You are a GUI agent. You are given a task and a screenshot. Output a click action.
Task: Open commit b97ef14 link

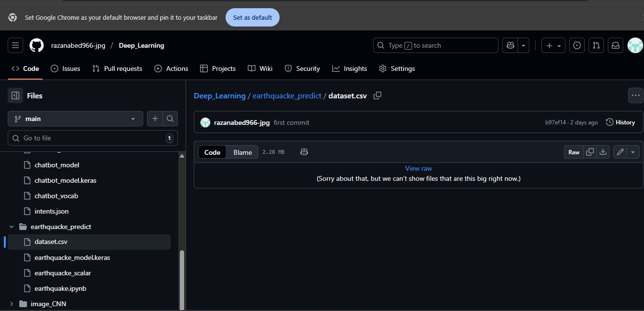click(x=555, y=122)
